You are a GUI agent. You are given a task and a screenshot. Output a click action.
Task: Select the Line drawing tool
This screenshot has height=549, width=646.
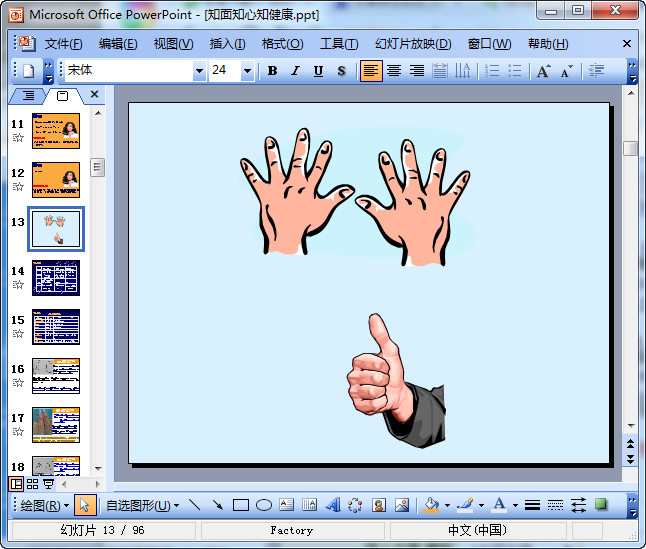pos(194,505)
